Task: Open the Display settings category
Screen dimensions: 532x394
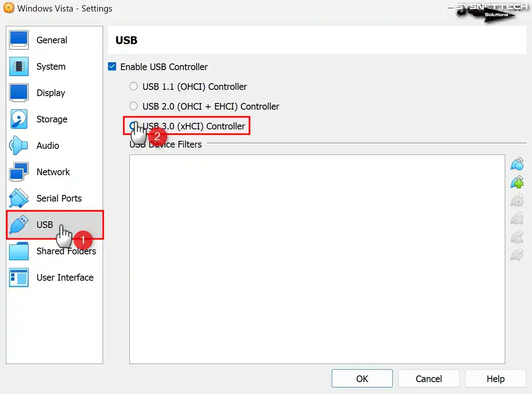Action: pyautogui.click(x=54, y=93)
